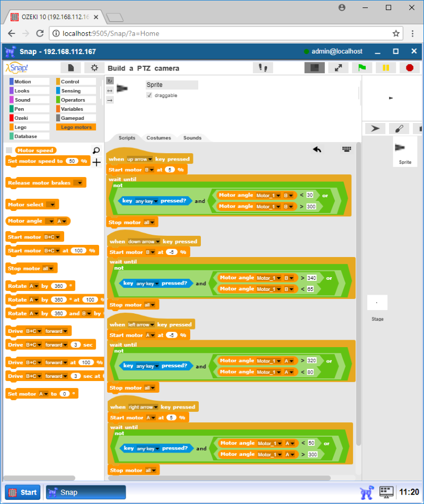
Task: Click the Snap! logo
Action: (x=17, y=68)
